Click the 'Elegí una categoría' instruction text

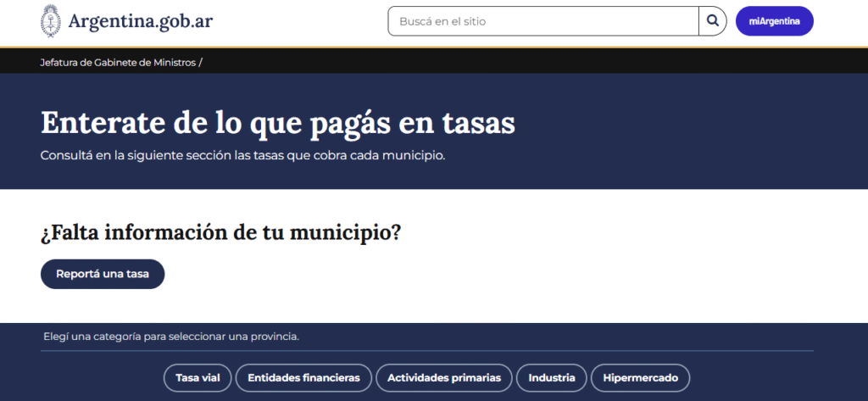click(170, 337)
